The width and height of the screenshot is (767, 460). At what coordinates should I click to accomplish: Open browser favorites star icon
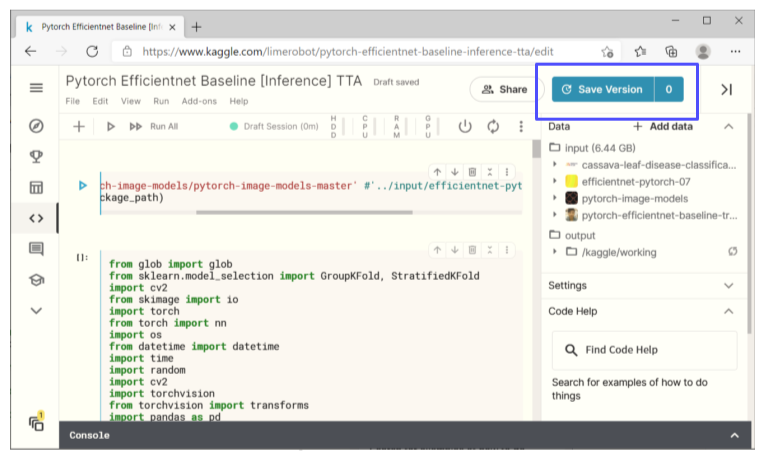pyautogui.click(x=640, y=51)
